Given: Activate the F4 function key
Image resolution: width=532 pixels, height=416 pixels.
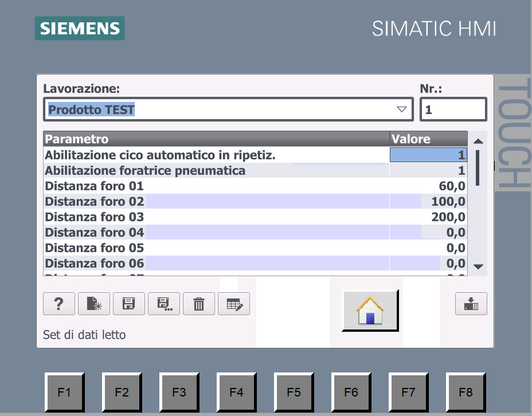Looking at the screenshot, I should click(x=237, y=393).
